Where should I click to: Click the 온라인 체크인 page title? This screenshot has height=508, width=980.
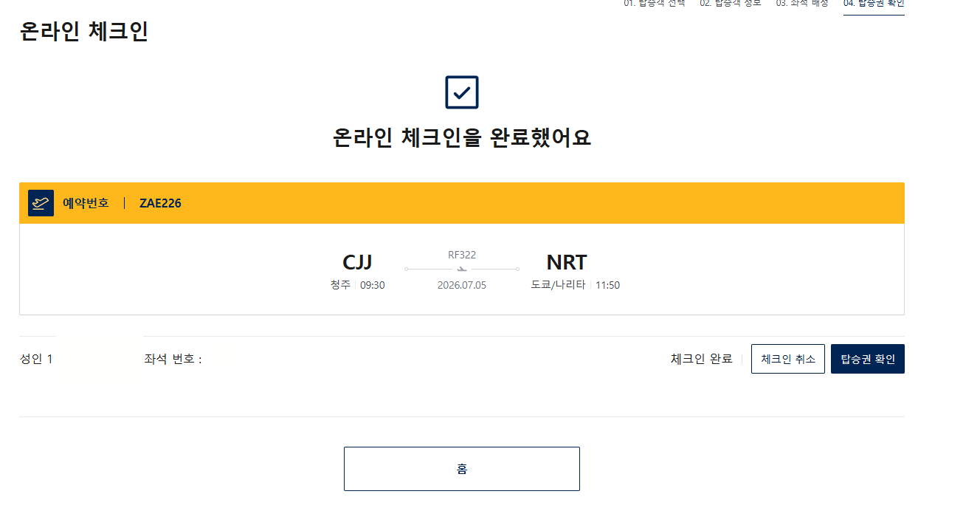(83, 32)
